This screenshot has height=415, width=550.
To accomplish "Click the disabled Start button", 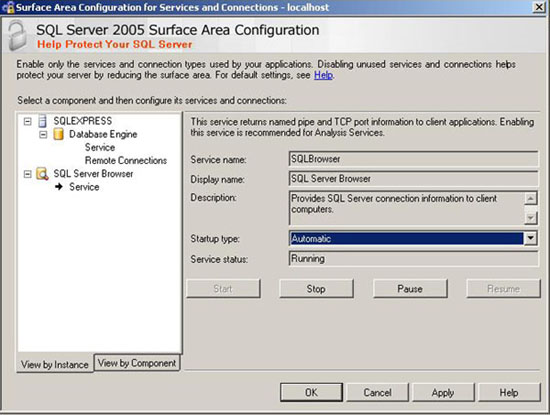I will [223, 289].
